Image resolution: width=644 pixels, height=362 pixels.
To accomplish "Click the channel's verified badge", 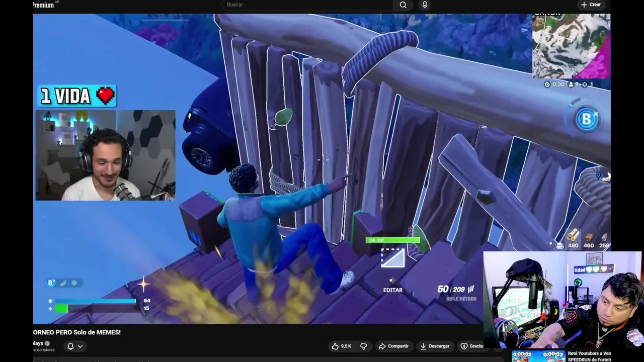I will pos(47,343).
